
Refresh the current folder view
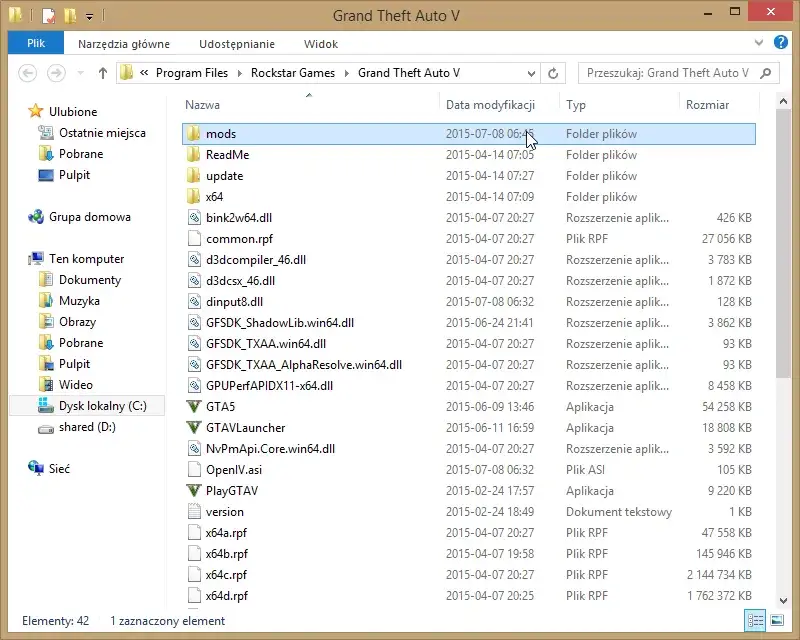[x=553, y=73]
